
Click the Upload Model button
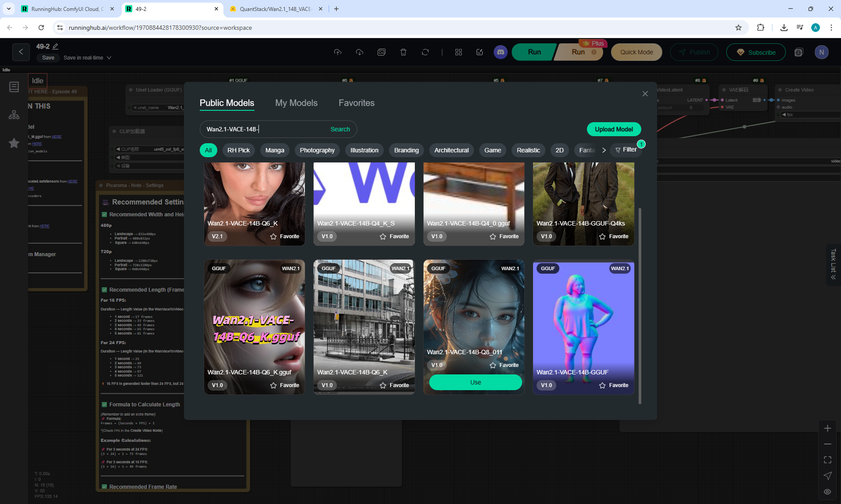pos(613,129)
